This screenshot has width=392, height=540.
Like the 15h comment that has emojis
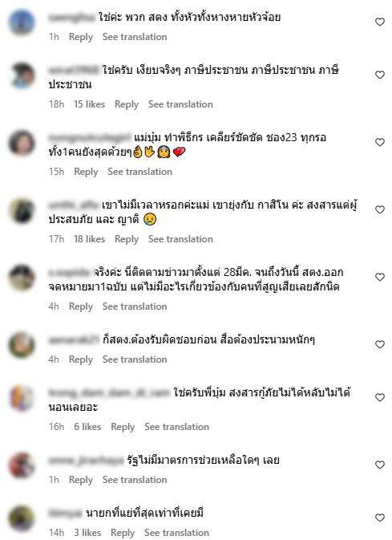[x=380, y=142]
